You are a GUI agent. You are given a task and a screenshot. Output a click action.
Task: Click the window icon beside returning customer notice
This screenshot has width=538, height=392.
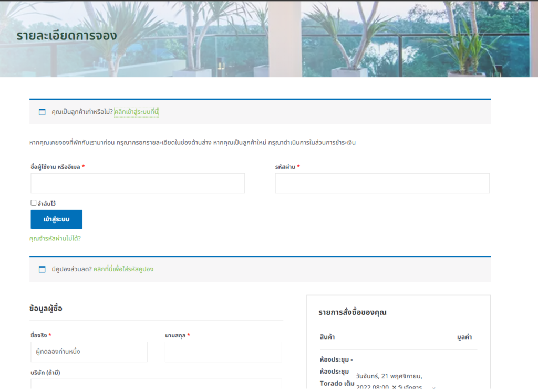(42, 112)
